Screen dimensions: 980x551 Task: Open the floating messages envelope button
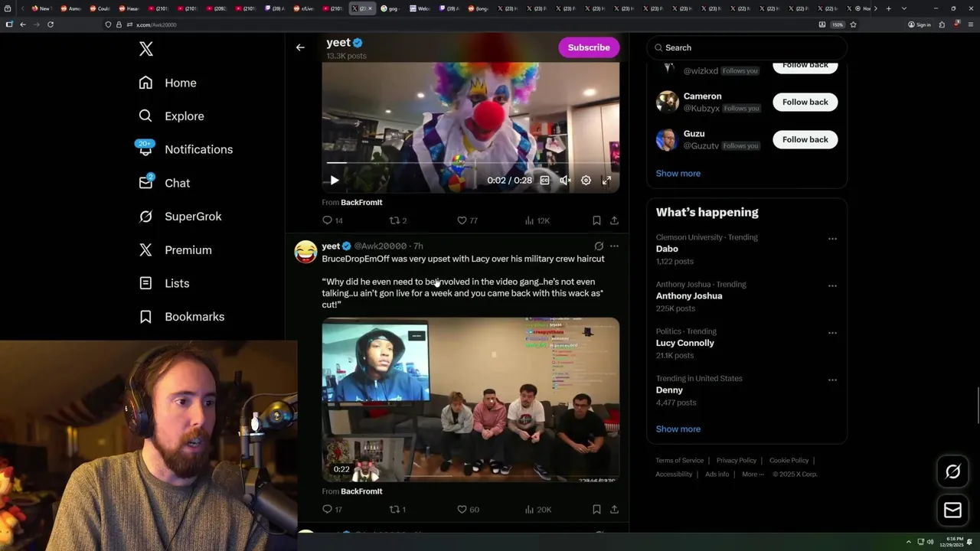tap(952, 510)
